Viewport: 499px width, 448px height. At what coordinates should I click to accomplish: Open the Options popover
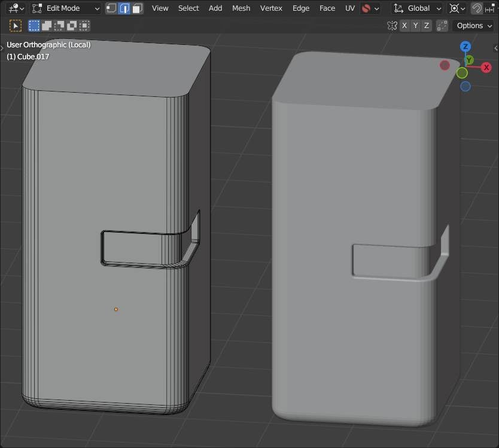(x=473, y=26)
